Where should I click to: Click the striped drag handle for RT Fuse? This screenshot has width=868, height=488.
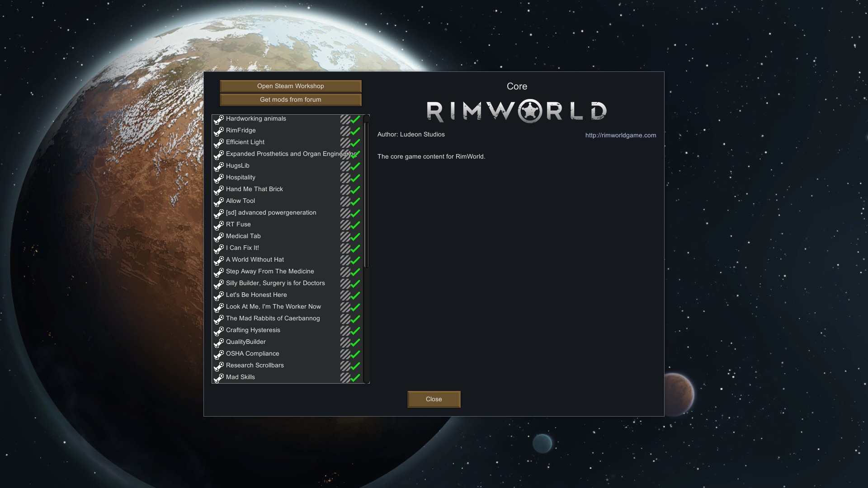click(345, 225)
